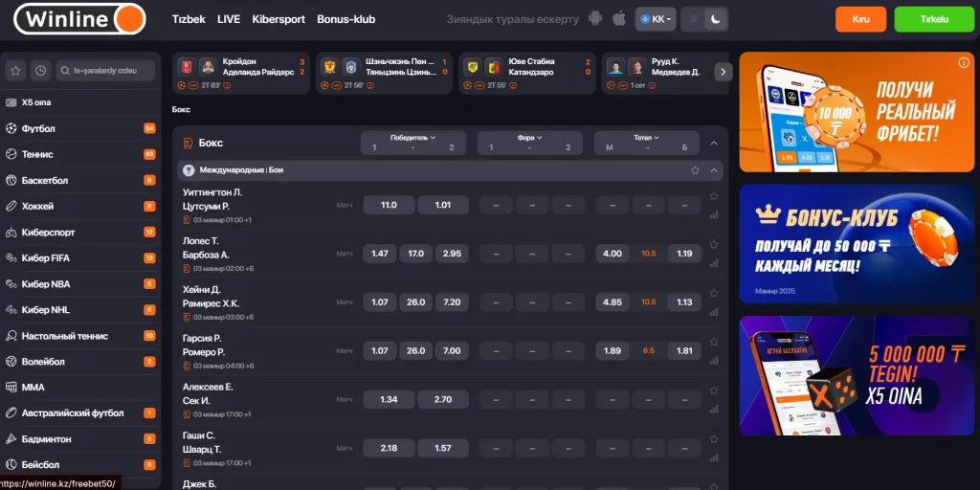Open the Фора market dropdown
The image size is (980, 490).
(530, 138)
